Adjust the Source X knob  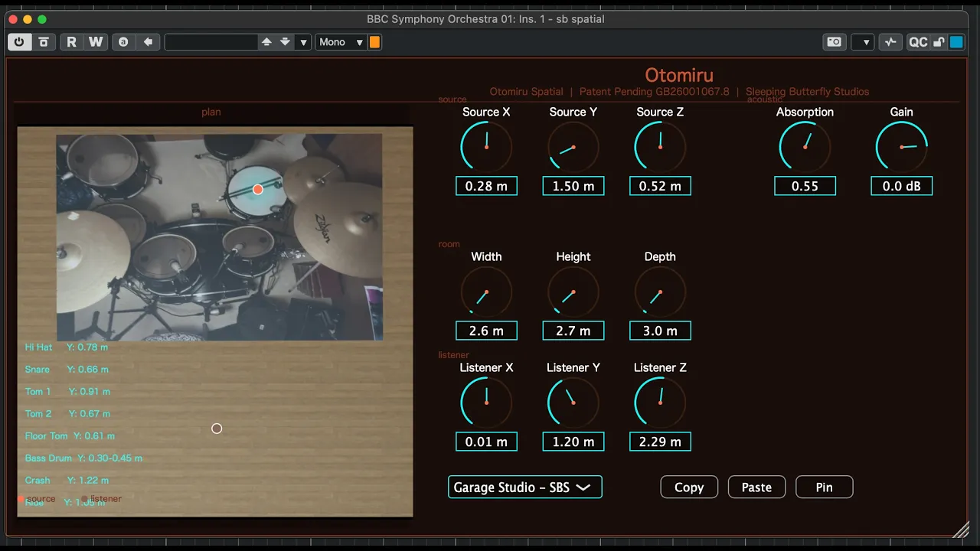tap(486, 146)
